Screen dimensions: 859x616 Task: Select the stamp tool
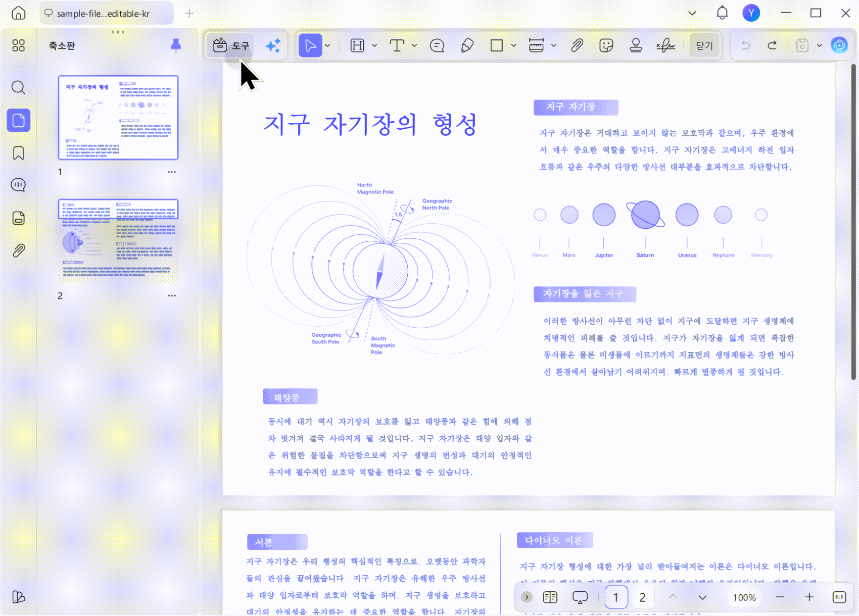636,46
